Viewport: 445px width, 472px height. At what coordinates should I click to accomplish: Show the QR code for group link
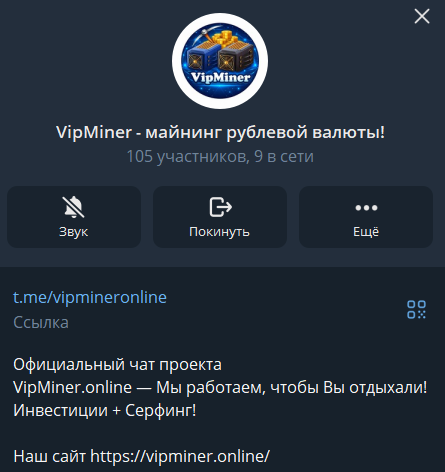pyautogui.click(x=416, y=309)
